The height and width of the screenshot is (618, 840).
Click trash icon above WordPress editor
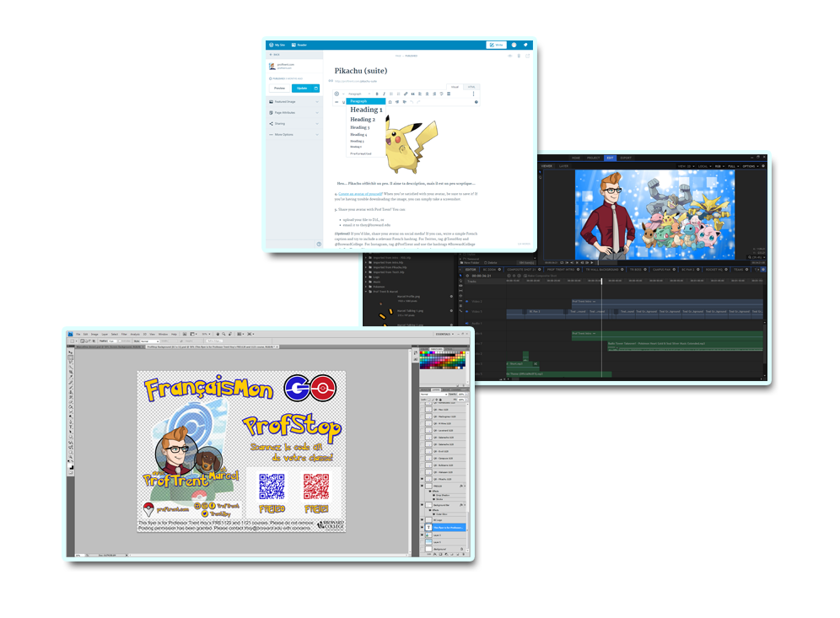click(519, 56)
